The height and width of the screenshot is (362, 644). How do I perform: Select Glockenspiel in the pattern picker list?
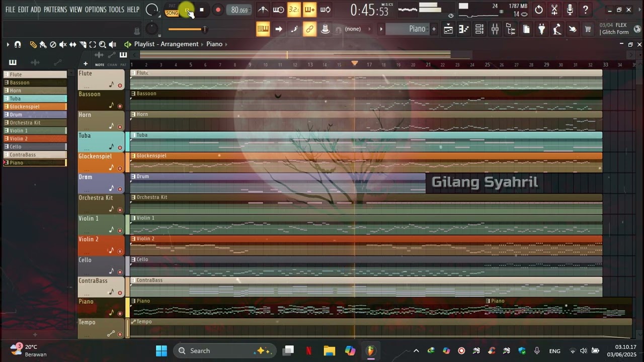click(35, 107)
